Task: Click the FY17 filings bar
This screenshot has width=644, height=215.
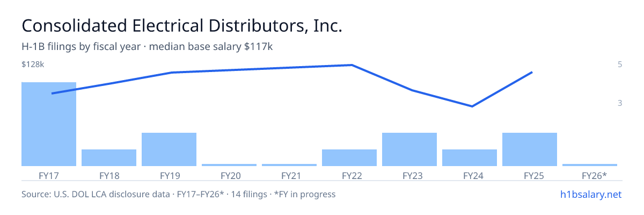Action: pyautogui.click(x=49, y=124)
